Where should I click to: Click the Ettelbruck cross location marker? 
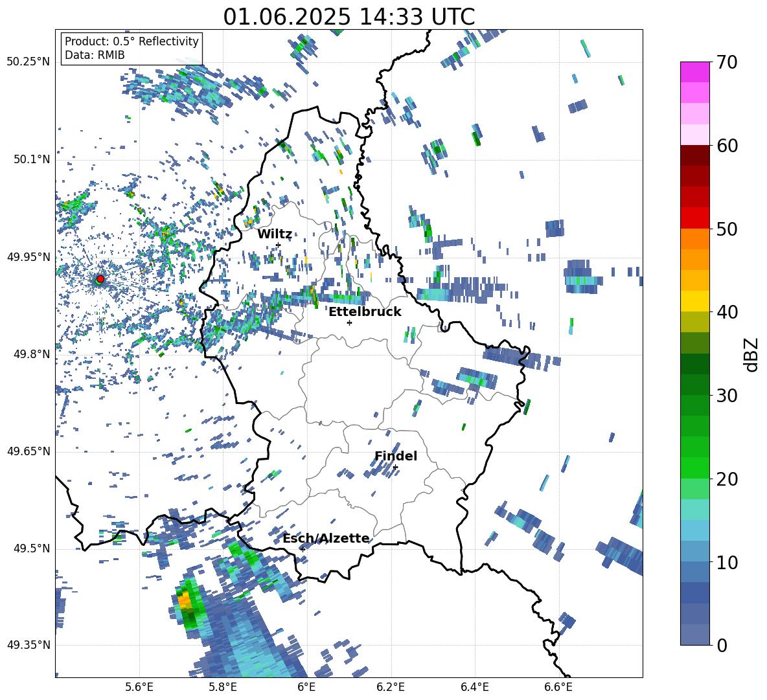click(x=349, y=322)
